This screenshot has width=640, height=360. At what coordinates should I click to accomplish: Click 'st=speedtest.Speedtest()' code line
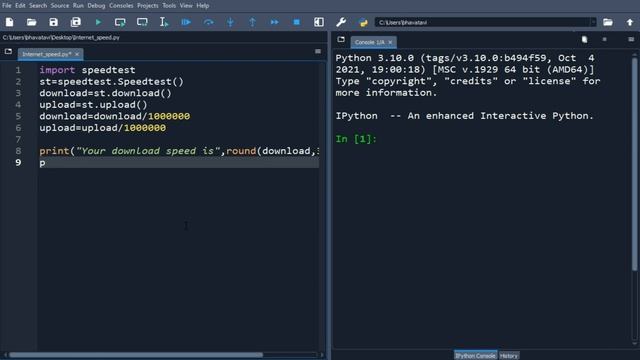point(111,82)
